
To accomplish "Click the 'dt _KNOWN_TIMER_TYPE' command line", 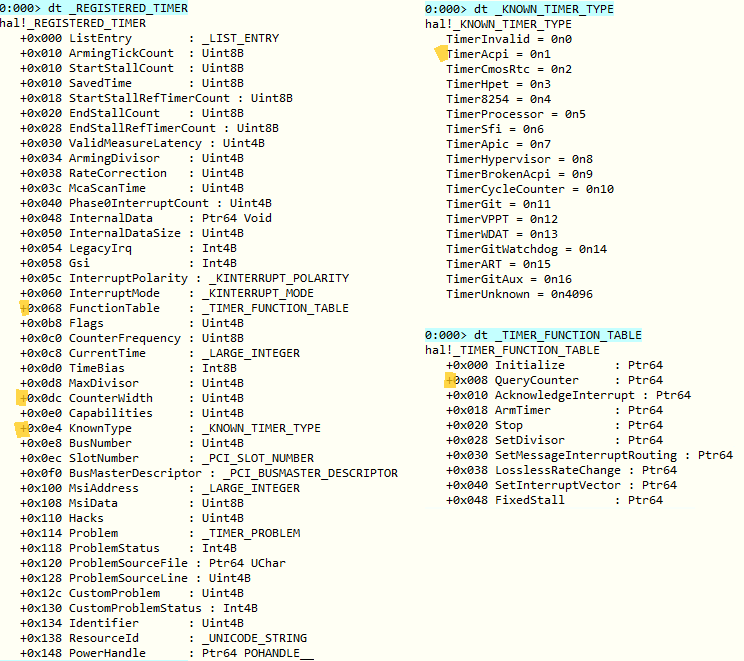I will (x=520, y=9).
